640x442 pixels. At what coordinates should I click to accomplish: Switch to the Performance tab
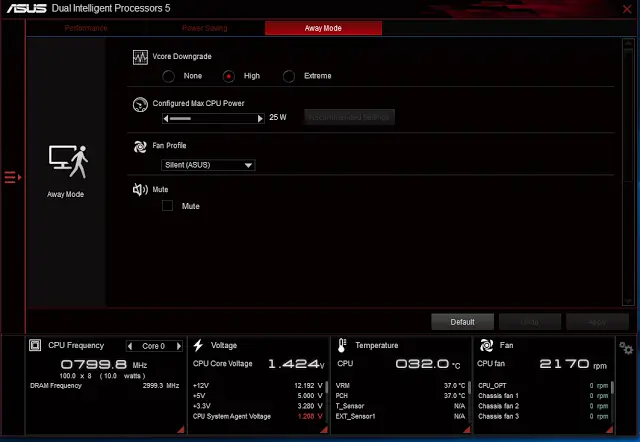[x=86, y=28]
